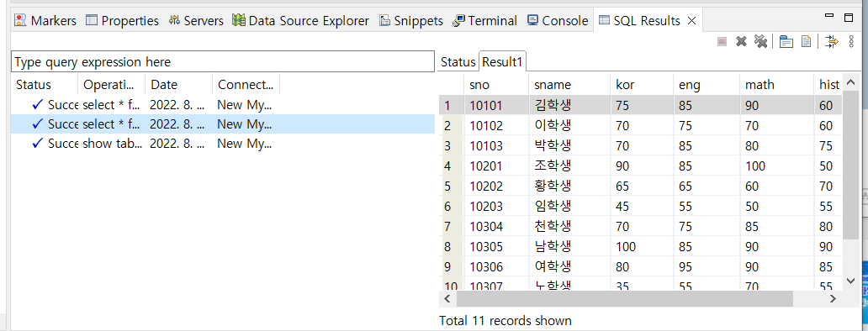
Task: Click the Date column header
Action: (179, 85)
